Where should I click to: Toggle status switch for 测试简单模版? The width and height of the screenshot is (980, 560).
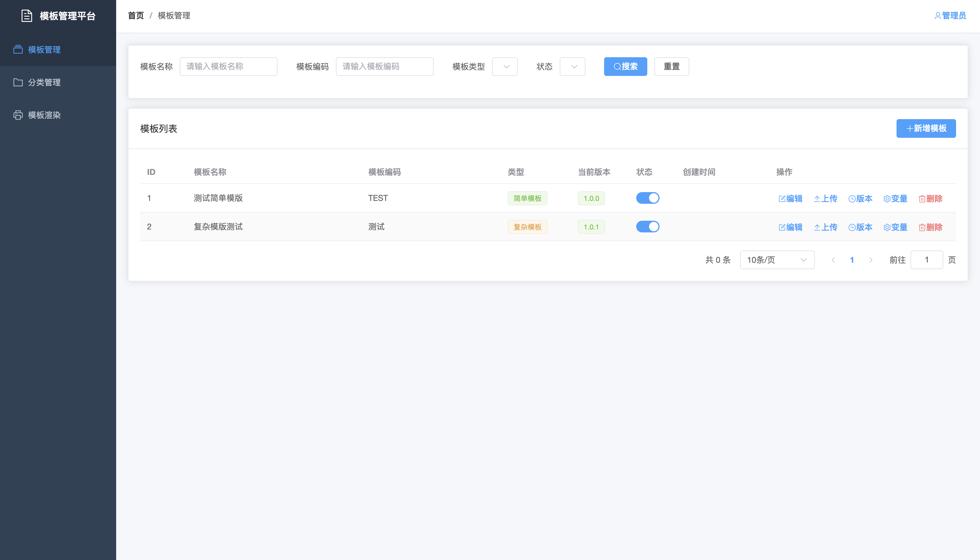[x=648, y=198]
